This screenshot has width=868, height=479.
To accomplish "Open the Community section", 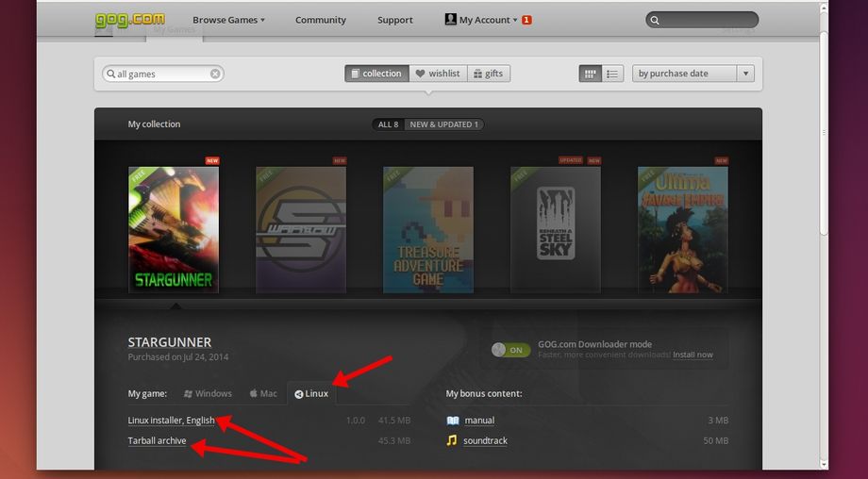I will click(x=321, y=20).
